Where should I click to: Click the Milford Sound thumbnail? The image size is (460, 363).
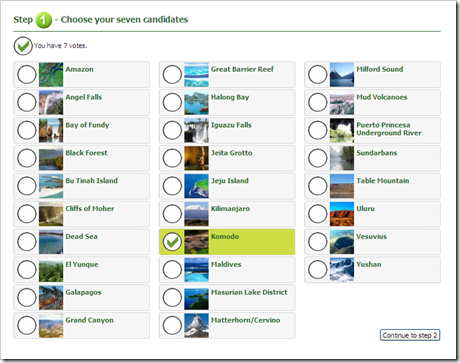point(342,75)
